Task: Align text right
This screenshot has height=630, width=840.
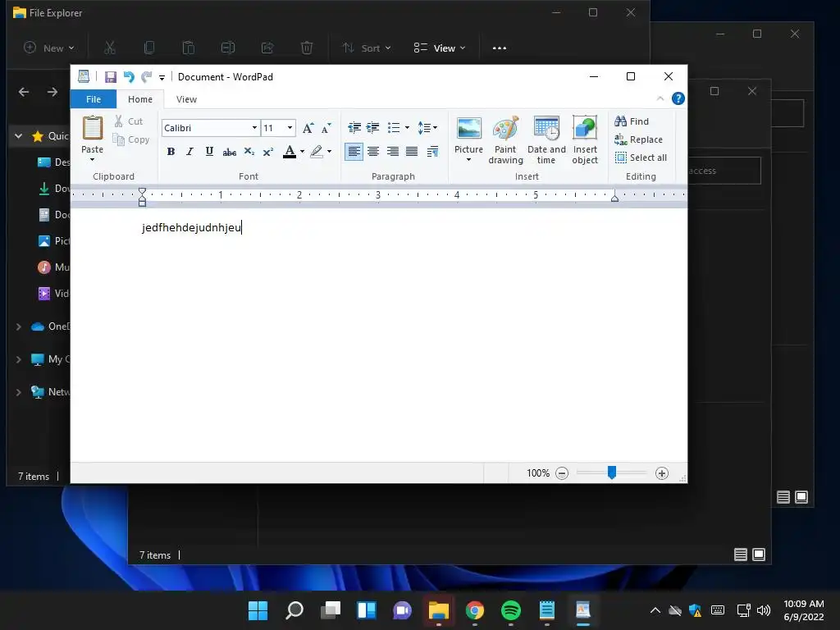Action: [x=393, y=152]
